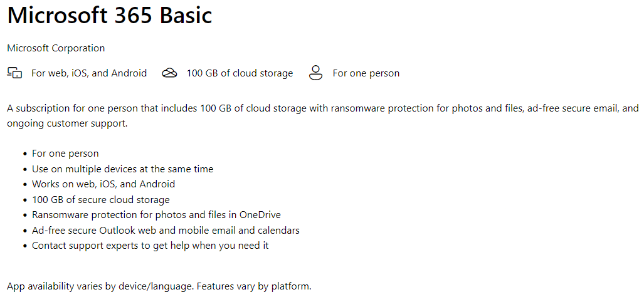The image size is (644, 297).
Task: Click the 'For web, iOS, and Android' label
Action: [88, 73]
